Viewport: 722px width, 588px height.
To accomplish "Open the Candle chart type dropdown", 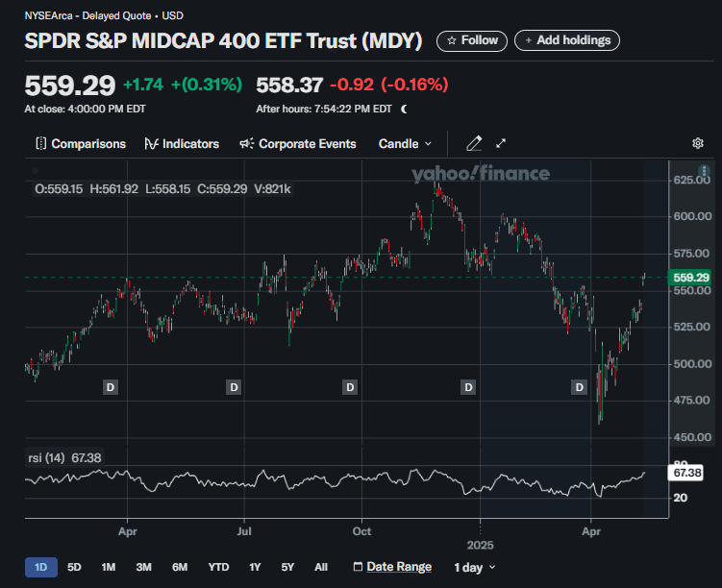I will click(405, 143).
